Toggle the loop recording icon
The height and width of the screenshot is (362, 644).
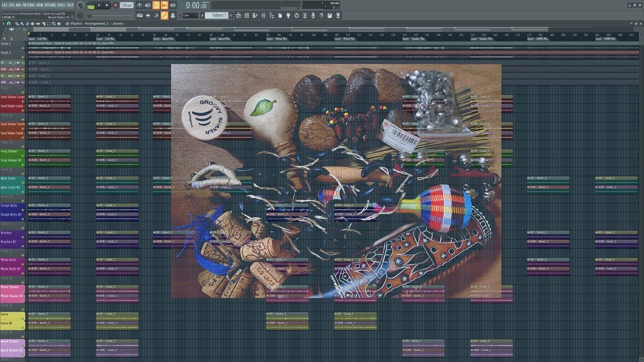click(173, 5)
